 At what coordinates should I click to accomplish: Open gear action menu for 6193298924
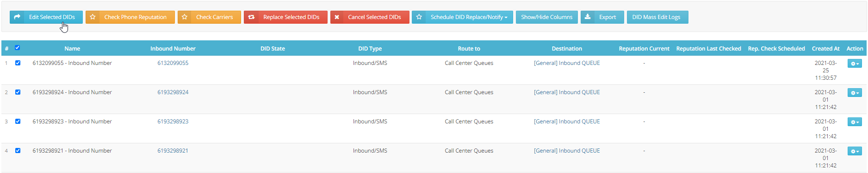click(855, 93)
